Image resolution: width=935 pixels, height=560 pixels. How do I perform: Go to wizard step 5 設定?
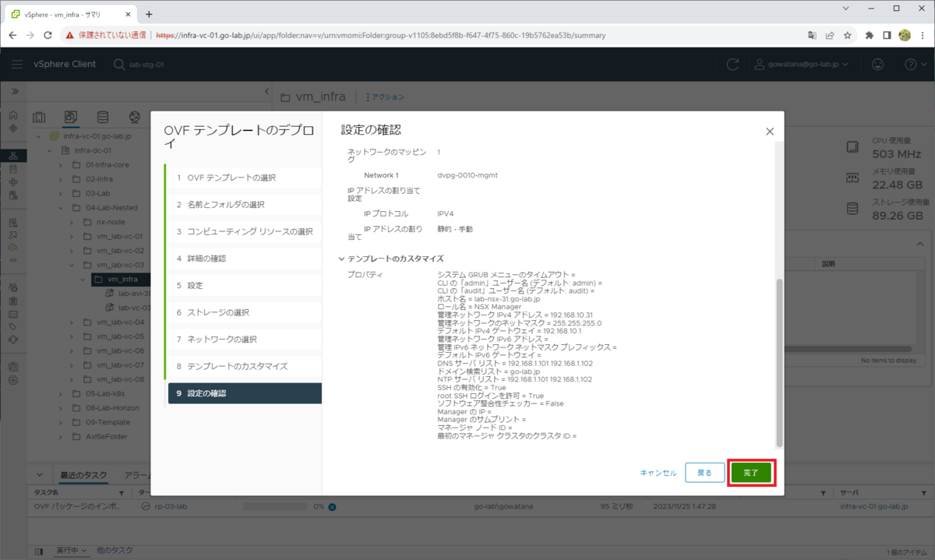click(244, 285)
